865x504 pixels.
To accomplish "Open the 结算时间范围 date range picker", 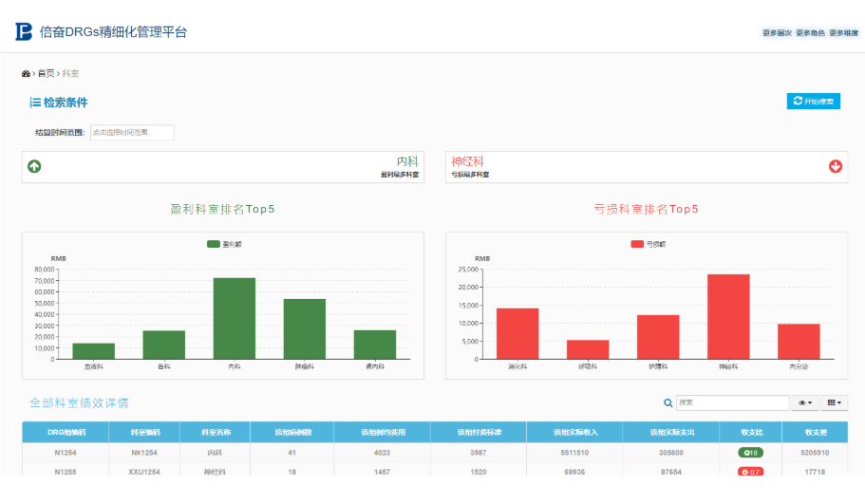I will [x=132, y=133].
